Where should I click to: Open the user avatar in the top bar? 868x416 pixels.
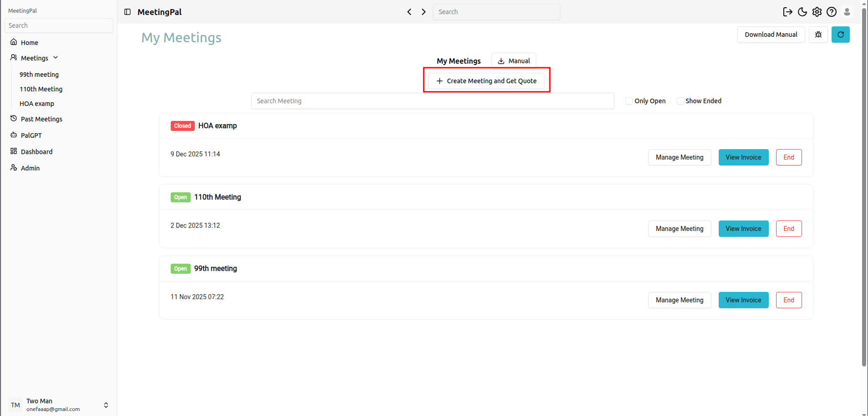coord(847,12)
